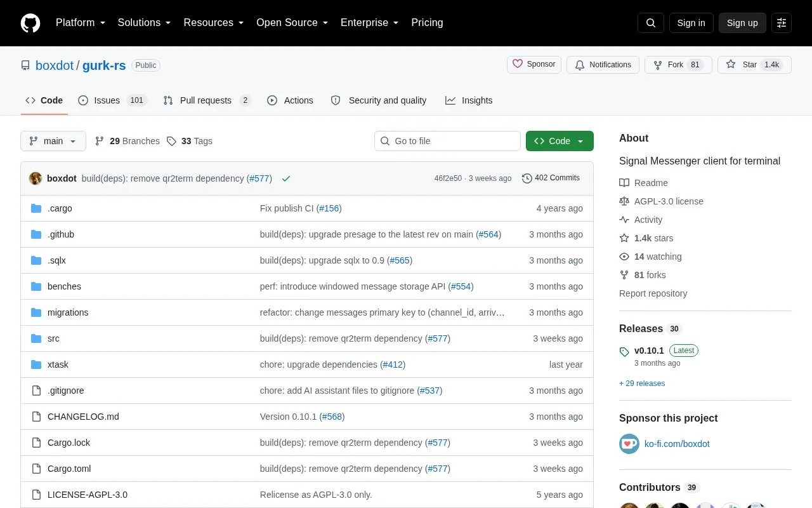Switch to the Actions tab
This screenshot has height=508, width=812.
(290, 100)
